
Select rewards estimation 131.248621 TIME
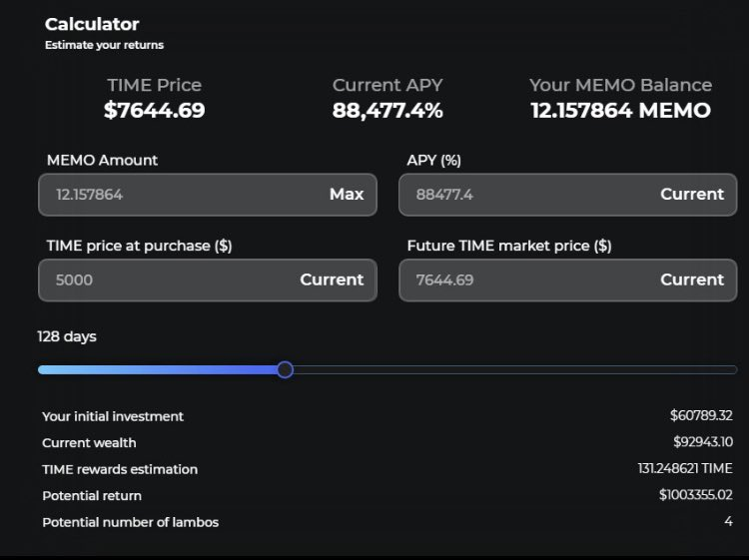685,468
